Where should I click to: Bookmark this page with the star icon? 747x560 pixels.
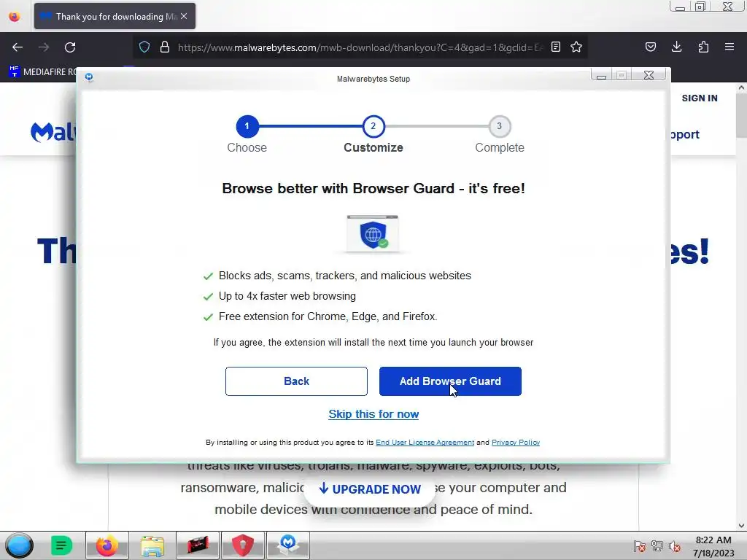[576, 47]
